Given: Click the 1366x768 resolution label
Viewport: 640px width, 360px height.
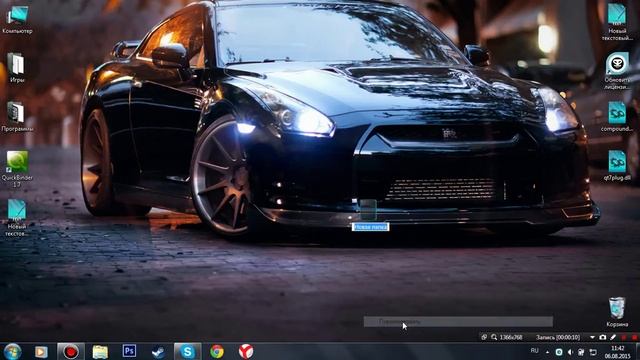Looking at the screenshot, I should tap(511, 338).
